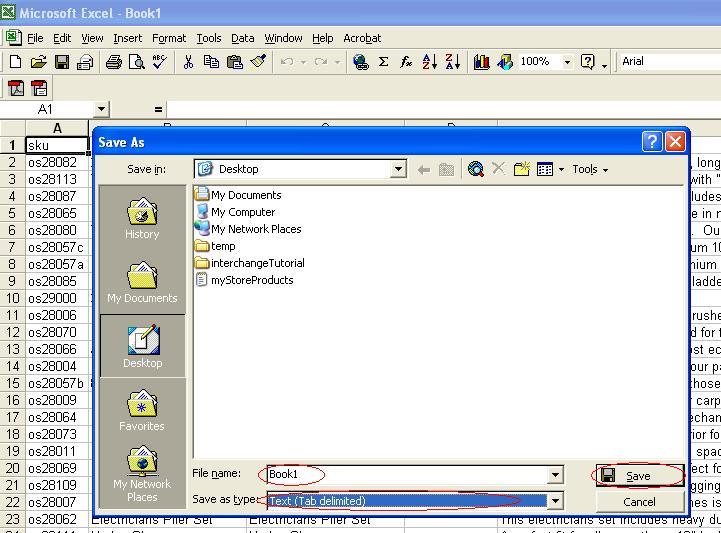This screenshot has width=721, height=533.
Task: Click the Desktop places bar shortcut
Action: (143, 346)
